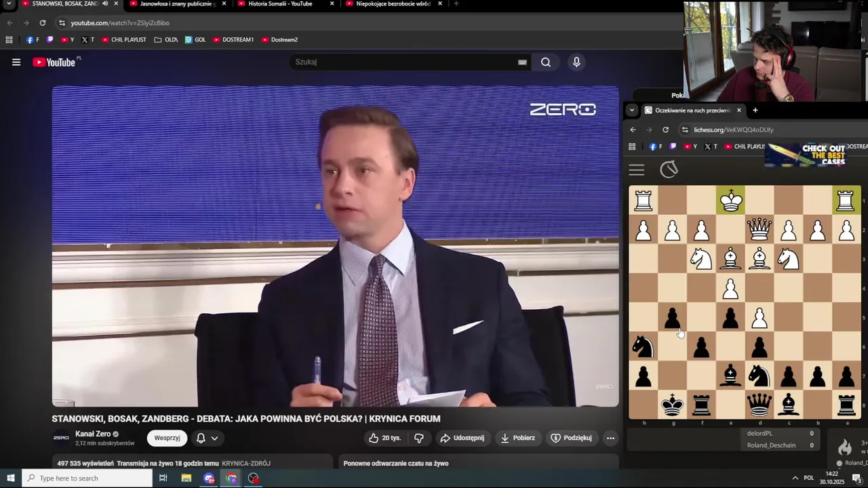Mute the STANOWSKI tab via speaker icon
Image resolution: width=868 pixels, height=488 pixels.
[x=105, y=4]
